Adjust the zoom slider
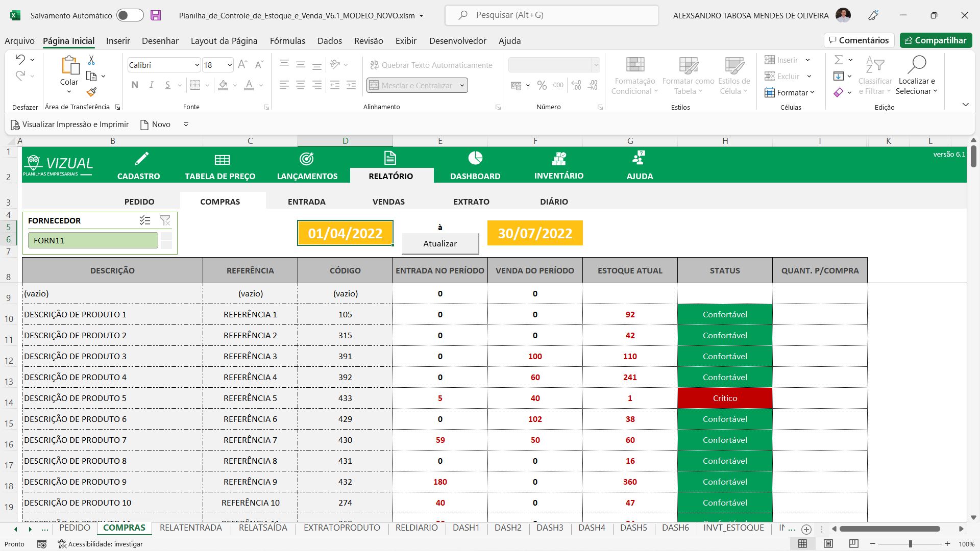The width and height of the screenshot is (980, 551). coord(910,544)
